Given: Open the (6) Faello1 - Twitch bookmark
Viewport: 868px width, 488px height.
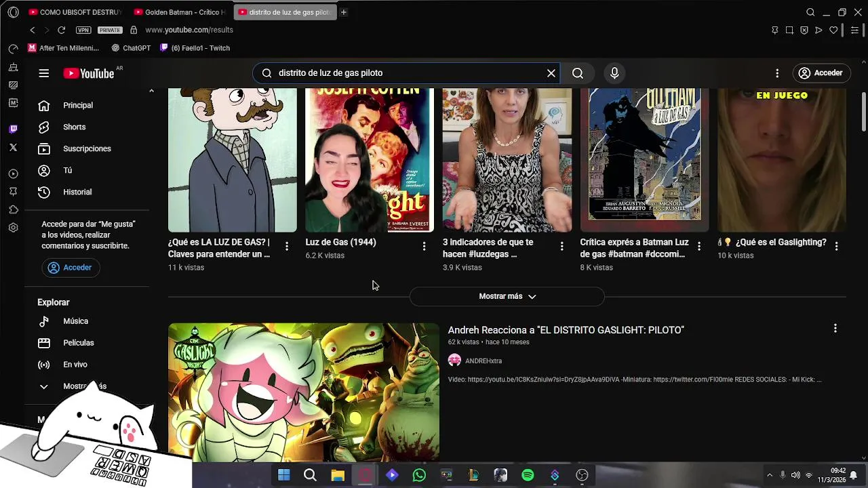Looking at the screenshot, I should [x=195, y=48].
